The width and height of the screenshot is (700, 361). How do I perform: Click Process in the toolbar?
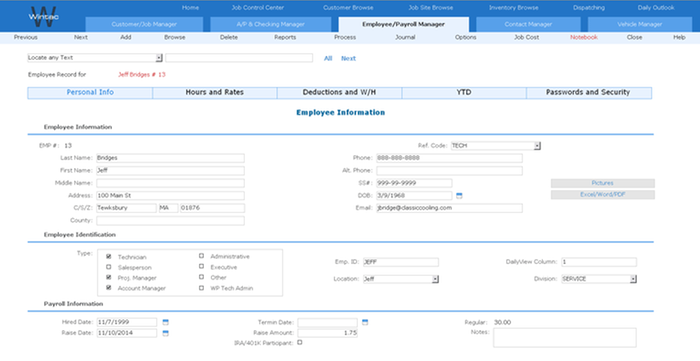(345, 37)
